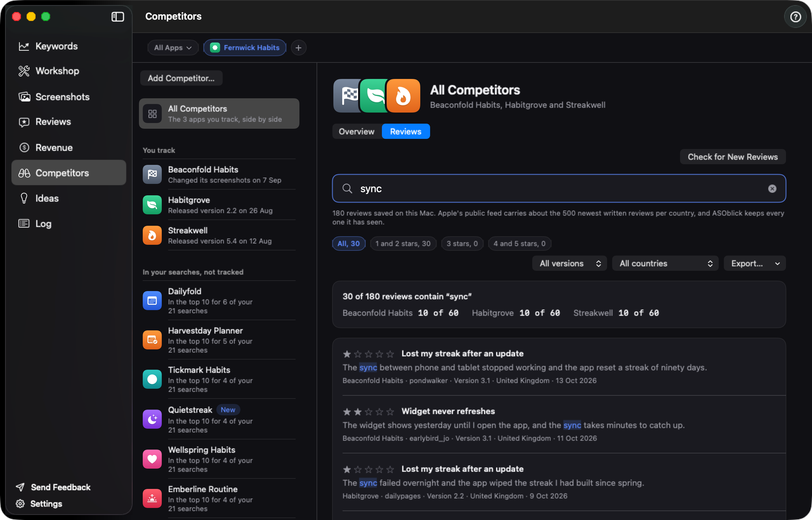The height and width of the screenshot is (520, 812).
Task: Filter by 3 stars, 0
Action: [462, 244]
